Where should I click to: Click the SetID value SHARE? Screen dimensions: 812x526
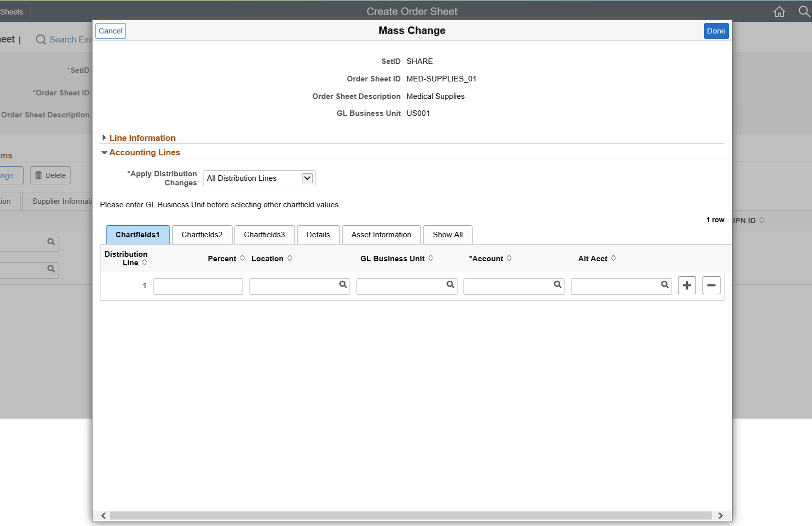click(x=419, y=61)
